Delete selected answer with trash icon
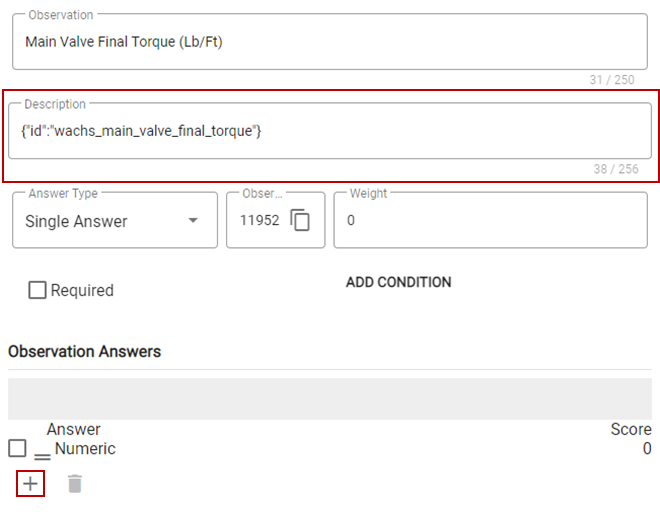660x512 pixels. pyautogui.click(x=75, y=483)
